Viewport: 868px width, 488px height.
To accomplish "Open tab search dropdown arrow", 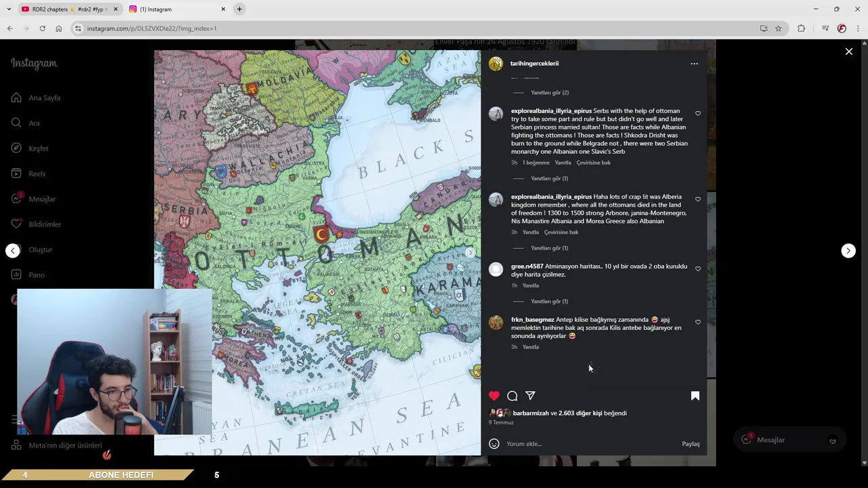I will tap(8, 9).
